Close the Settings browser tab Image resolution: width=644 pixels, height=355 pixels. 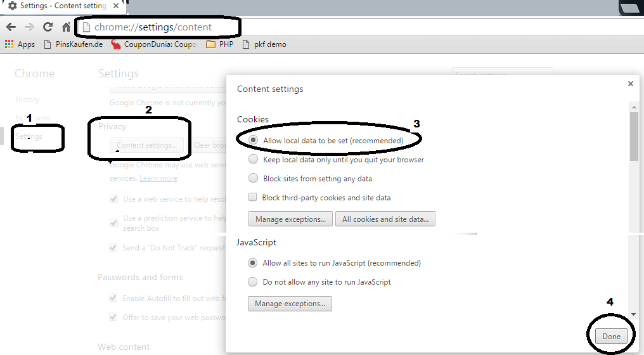click(x=116, y=6)
